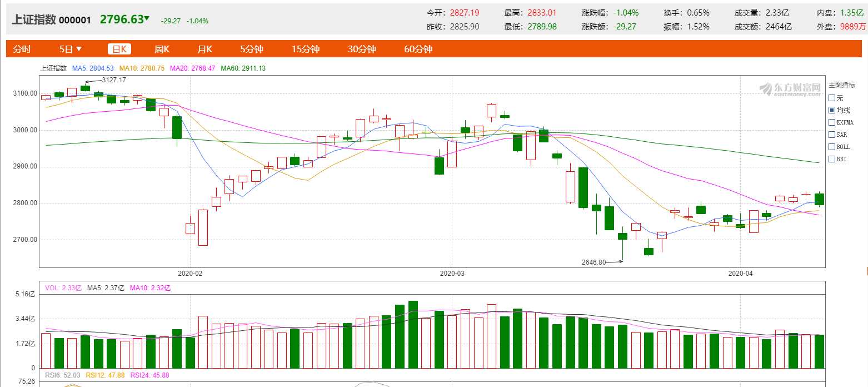This screenshot has height=387, width=868.
Task: Switch to the 月K monthly tab
Action: tap(205, 49)
